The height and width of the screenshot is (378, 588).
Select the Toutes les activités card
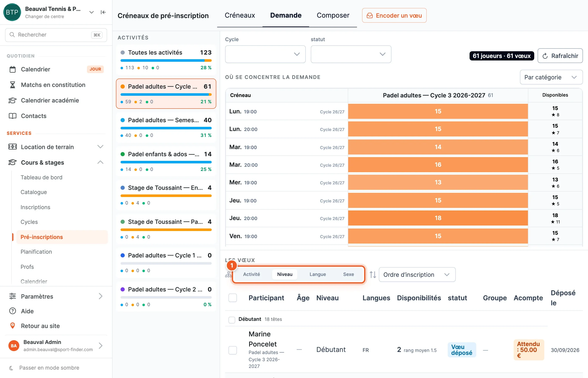(x=166, y=60)
